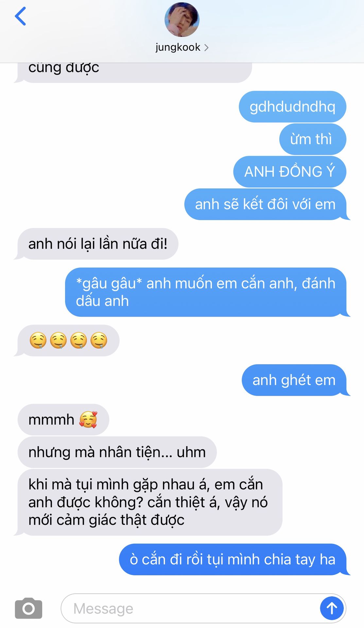Select 'nhưng mà nhân tiện... uhm' message
The height and width of the screenshot is (628, 364).
pos(117,452)
